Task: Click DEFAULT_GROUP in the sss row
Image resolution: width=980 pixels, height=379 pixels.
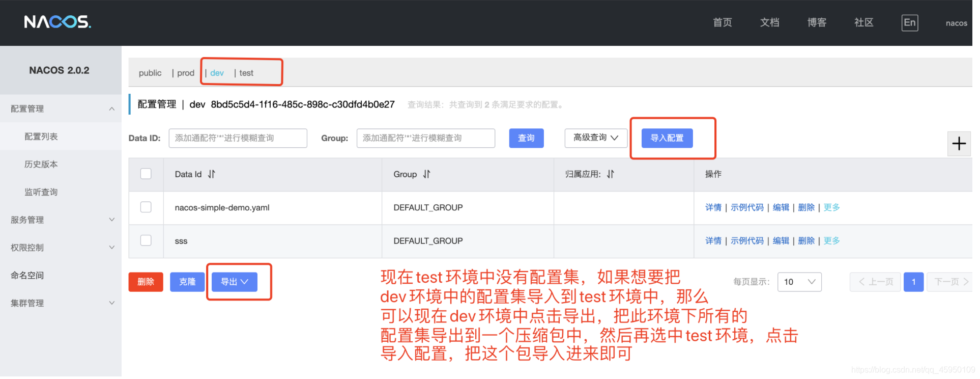Action: tap(428, 240)
